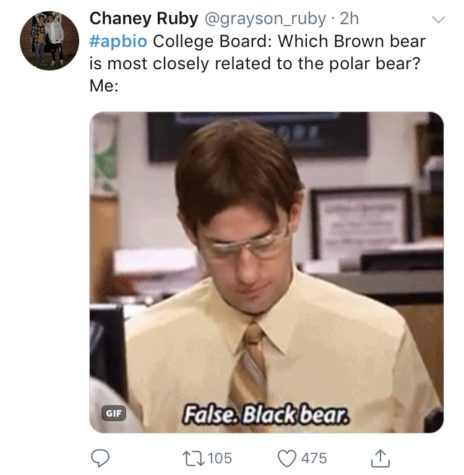Click the framed certificate in the GIF background
This screenshot has width=464, height=475.
click(x=362, y=223)
